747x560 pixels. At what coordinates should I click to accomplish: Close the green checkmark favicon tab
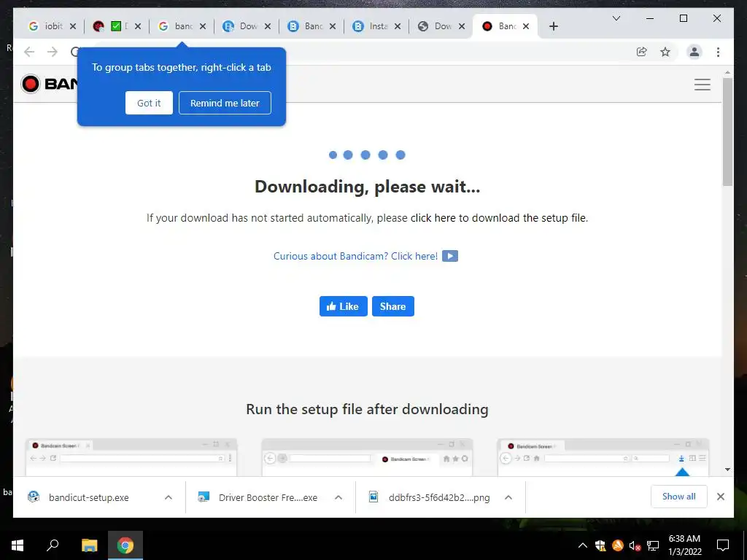click(x=138, y=26)
